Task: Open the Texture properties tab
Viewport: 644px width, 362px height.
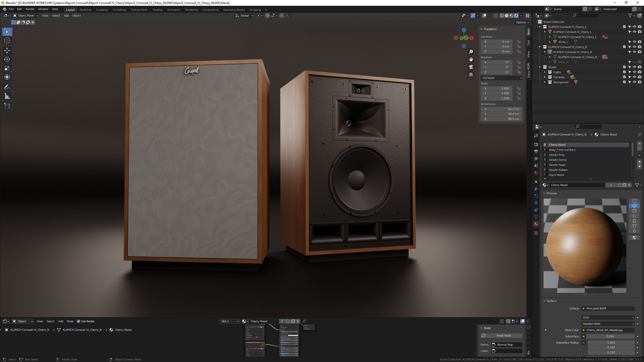Action: click(x=536, y=233)
